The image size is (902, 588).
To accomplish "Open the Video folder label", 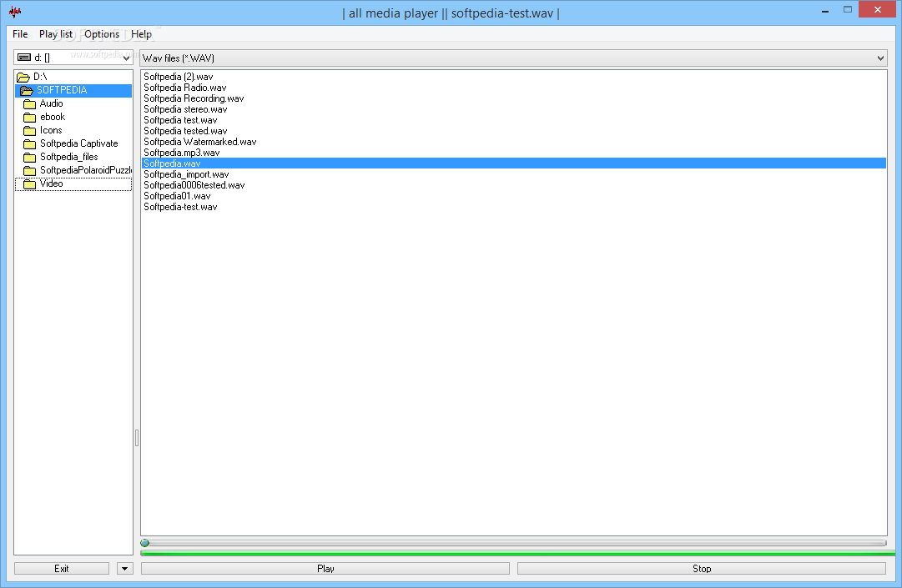I will coord(51,184).
